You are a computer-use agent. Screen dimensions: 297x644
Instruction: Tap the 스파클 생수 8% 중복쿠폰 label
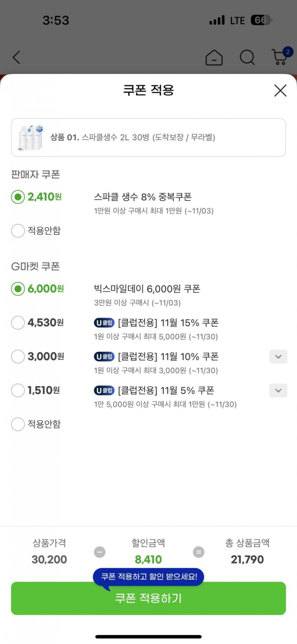143,197
